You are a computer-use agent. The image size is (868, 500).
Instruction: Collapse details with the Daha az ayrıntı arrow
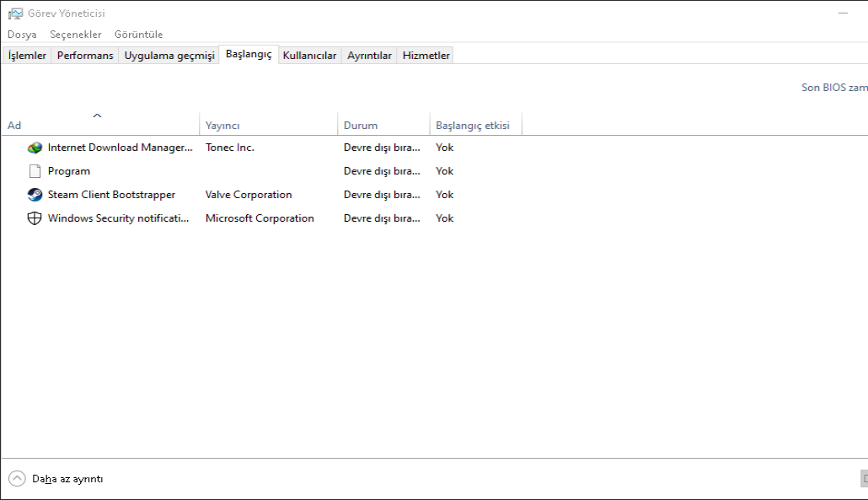point(17,479)
